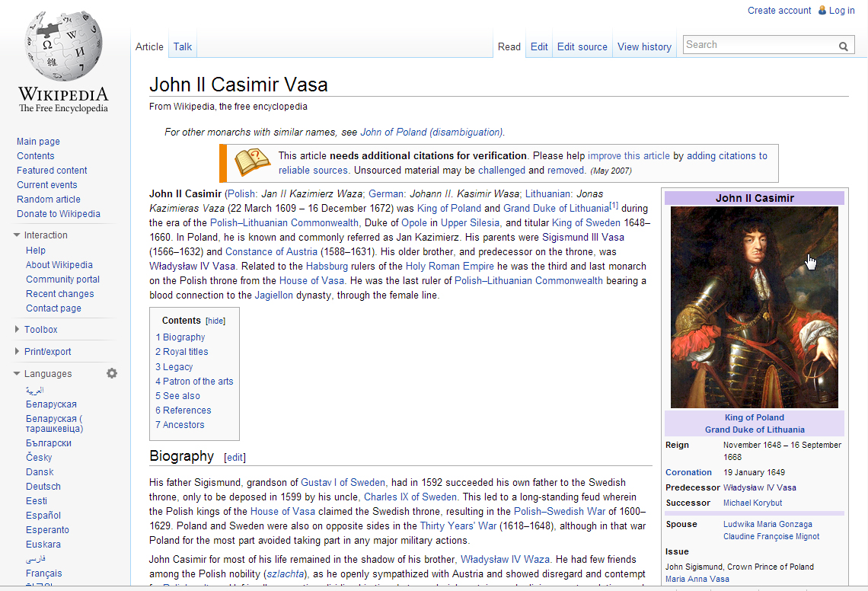The image size is (868, 591).
Task: Open the reliable sources link
Action: (x=314, y=171)
